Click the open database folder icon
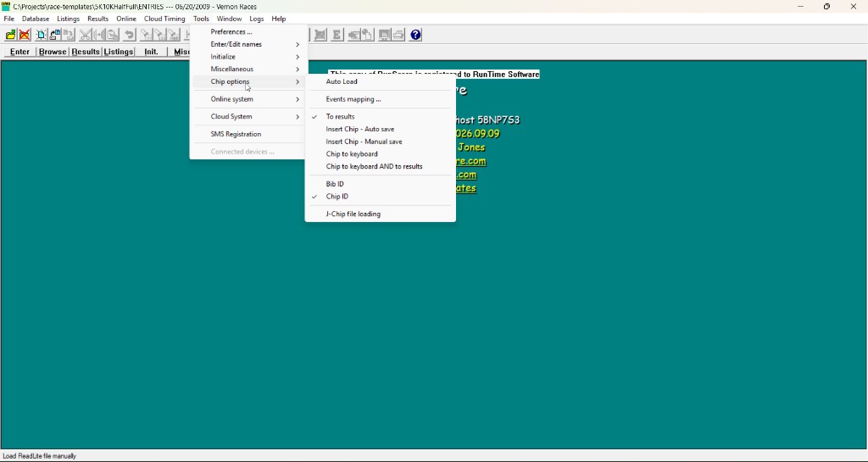 point(10,35)
